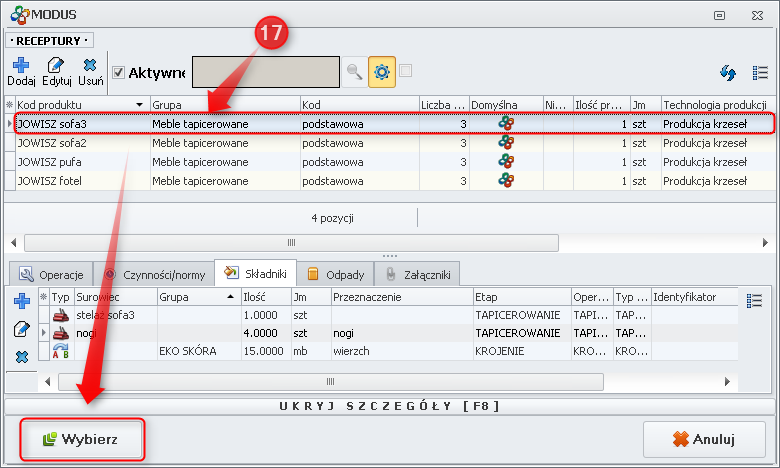Viewport: 780px width, 468px height.
Task: Click the restore window button in title bar
Action: 719,15
